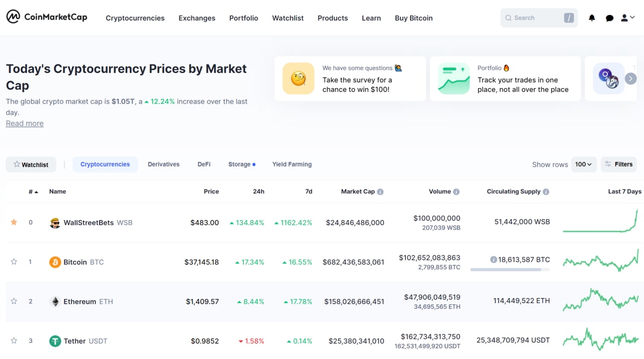Sort by 7d column header
Viewport: 644px width, 359px height.
pyautogui.click(x=309, y=192)
